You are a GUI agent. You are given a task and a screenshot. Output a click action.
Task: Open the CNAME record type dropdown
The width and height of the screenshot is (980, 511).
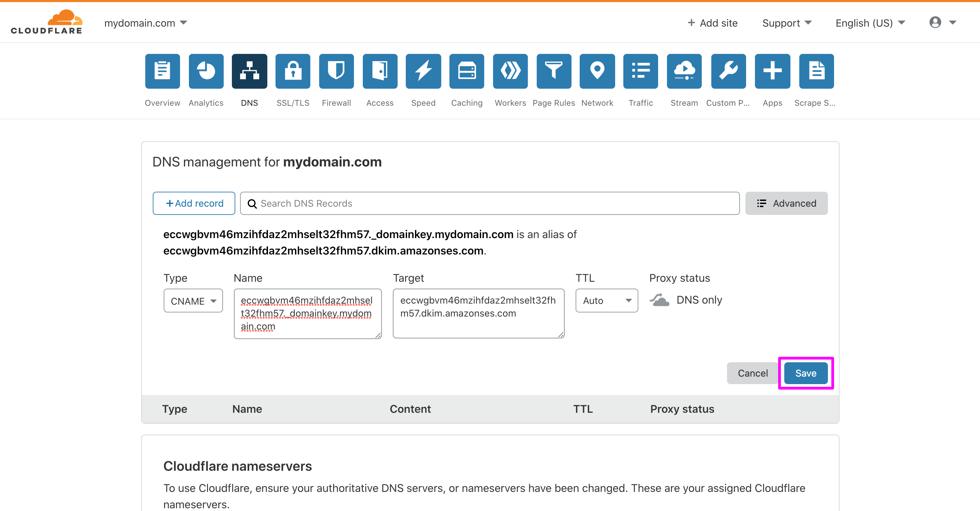pos(193,301)
